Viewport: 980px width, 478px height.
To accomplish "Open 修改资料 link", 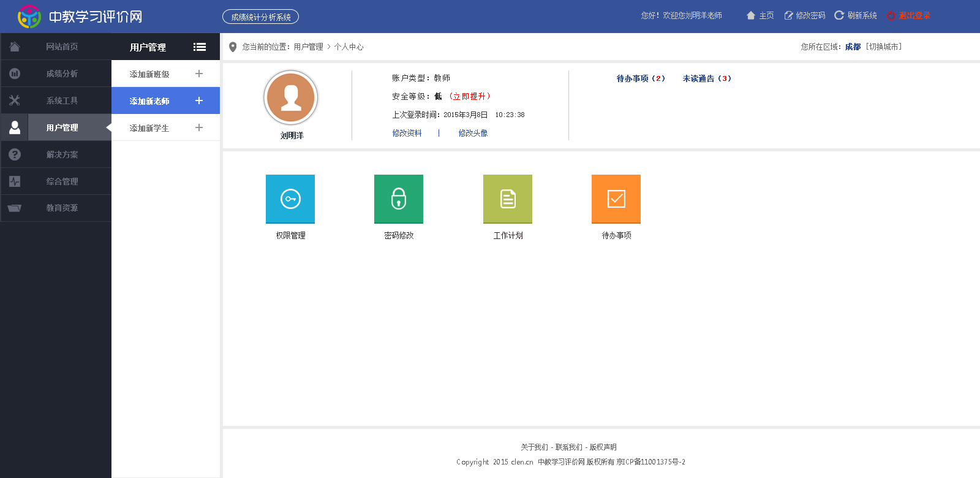I will coord(407,133).
